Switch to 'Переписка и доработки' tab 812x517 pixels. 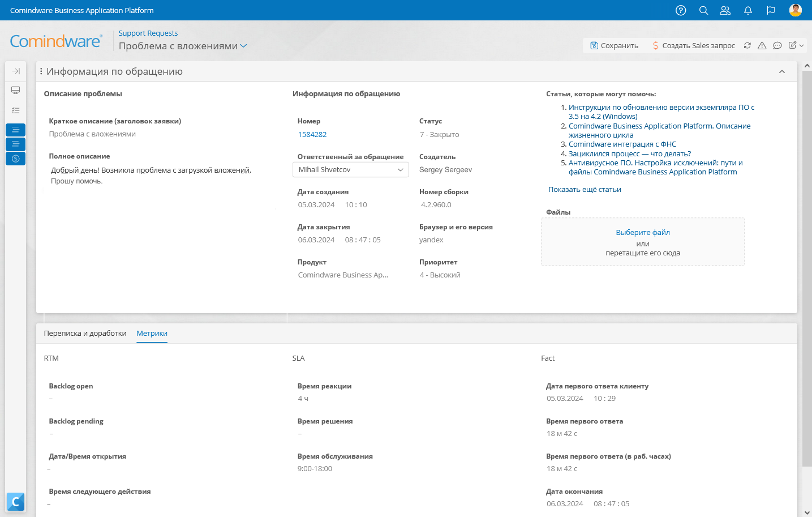(85, 334)
